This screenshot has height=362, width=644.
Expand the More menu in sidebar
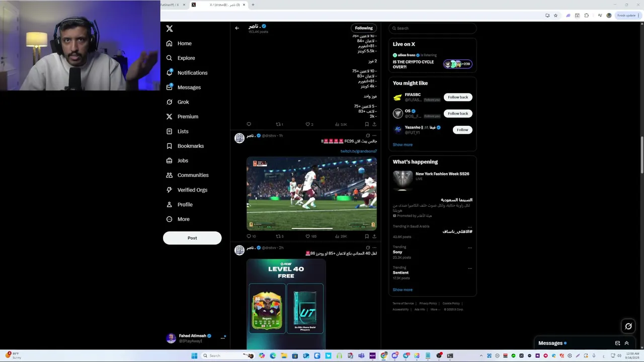[178, 219]
